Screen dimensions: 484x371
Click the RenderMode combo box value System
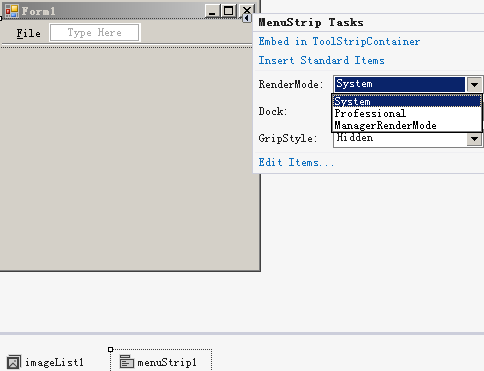400,84
